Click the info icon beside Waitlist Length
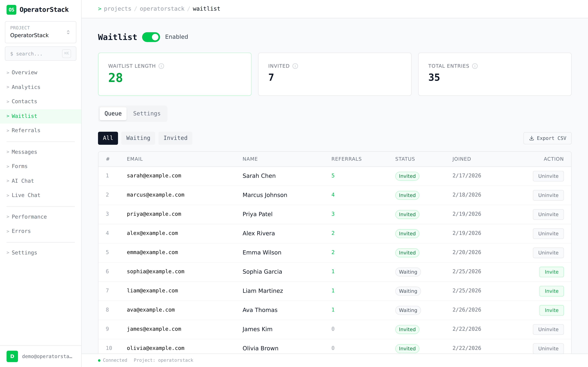588x367 pixels. click(162, 66)
